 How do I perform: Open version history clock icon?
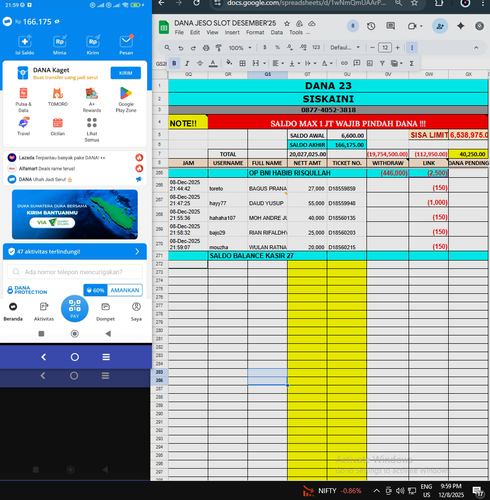pyautogui.click(x=371, y=26)
